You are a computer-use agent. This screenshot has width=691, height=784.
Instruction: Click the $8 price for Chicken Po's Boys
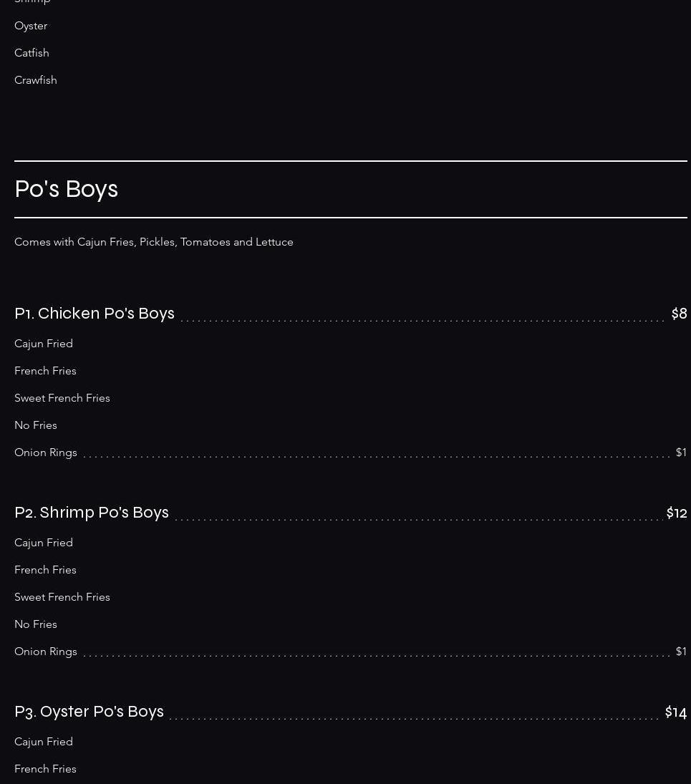tap(679, 314)
